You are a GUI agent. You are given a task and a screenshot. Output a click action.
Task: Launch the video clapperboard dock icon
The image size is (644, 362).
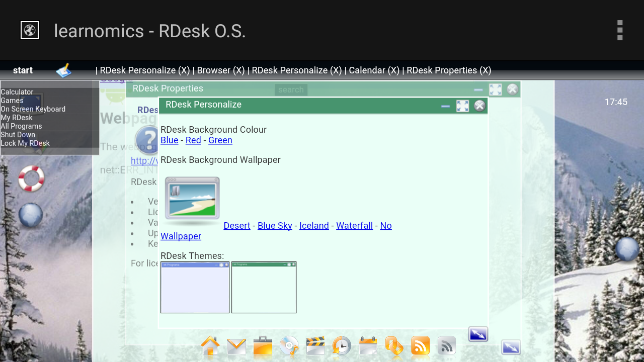coord(315,346)
